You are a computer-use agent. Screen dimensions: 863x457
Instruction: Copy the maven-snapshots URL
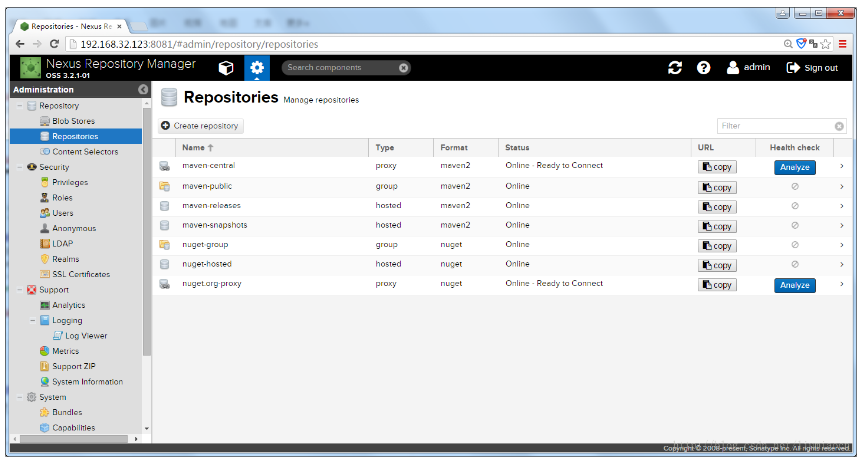click(717, 226)
